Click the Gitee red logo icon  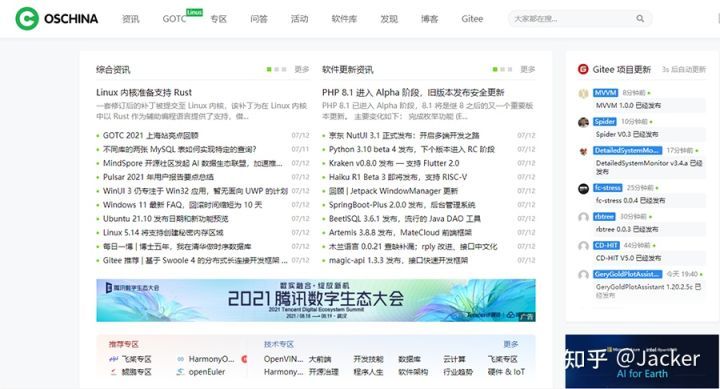click(583, 69)
